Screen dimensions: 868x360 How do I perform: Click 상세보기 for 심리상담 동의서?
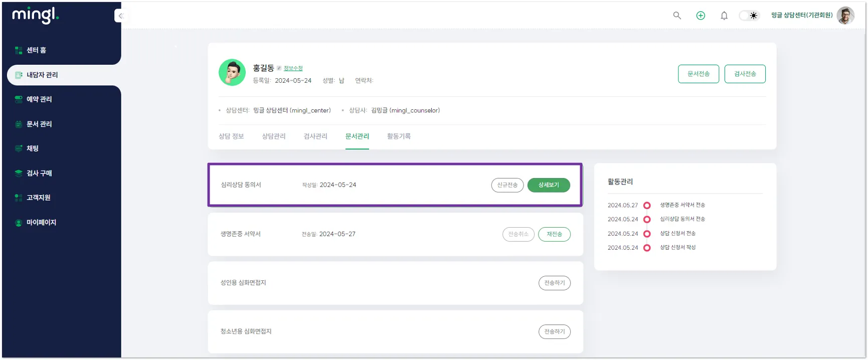pyautogui.click(x=549, y=185)
